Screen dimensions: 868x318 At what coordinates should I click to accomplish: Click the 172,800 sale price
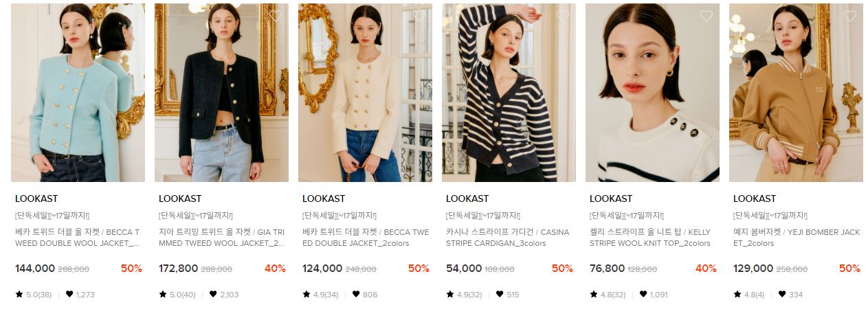click(178, 269)
